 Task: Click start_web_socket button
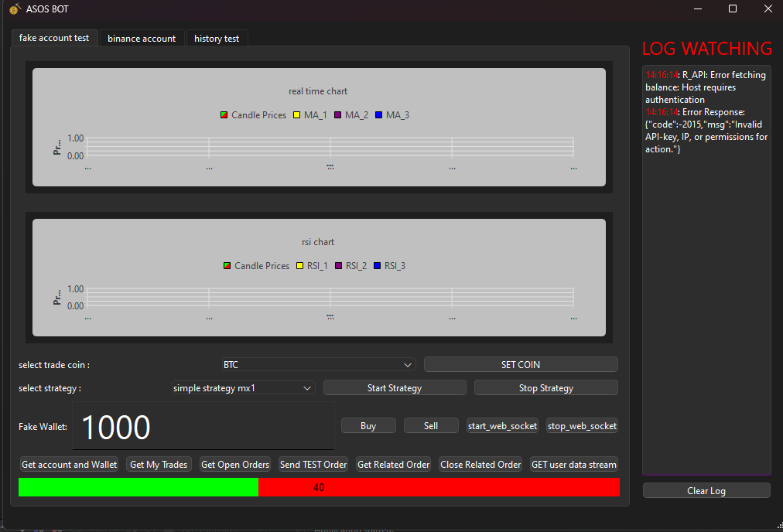tap(502, 426)
